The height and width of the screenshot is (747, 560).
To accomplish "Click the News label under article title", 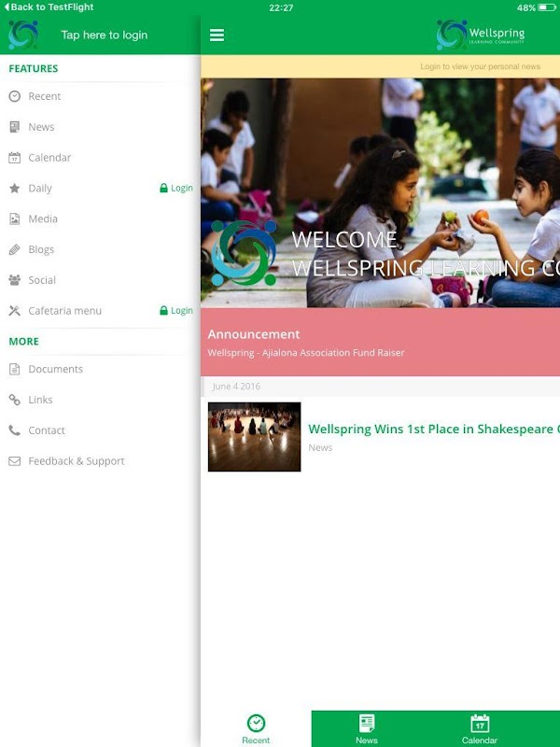I will (320, 448).
